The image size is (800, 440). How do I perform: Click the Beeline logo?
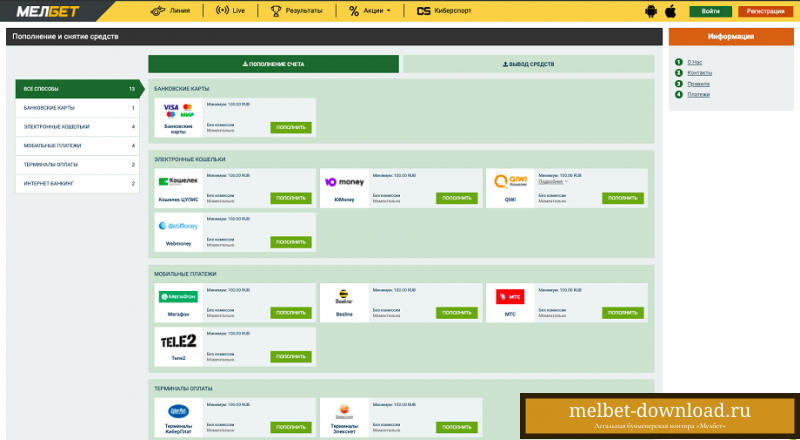(344, 297)
